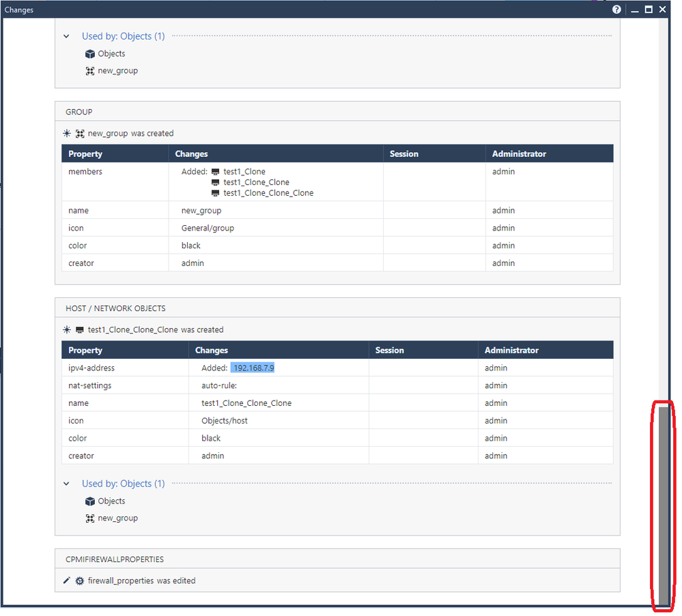
Task: Click 'auto-rule:' changes value
Action: (219, 385)
